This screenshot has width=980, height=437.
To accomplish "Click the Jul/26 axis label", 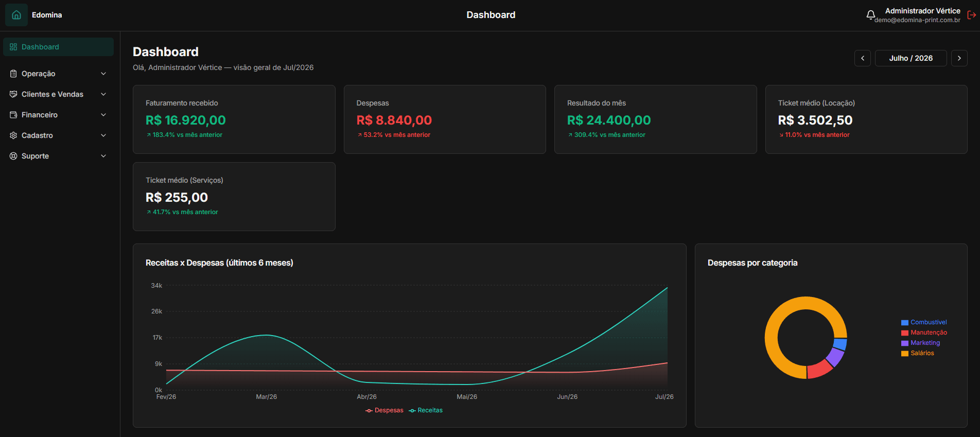I will [x=664, y=397].
